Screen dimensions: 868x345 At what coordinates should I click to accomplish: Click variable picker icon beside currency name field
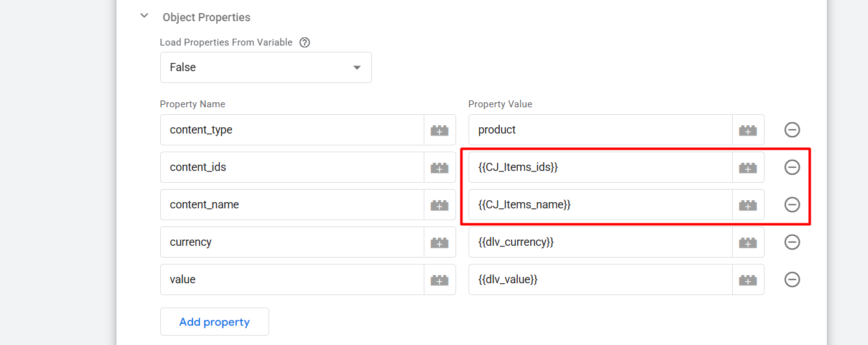[x=439, y=242]
